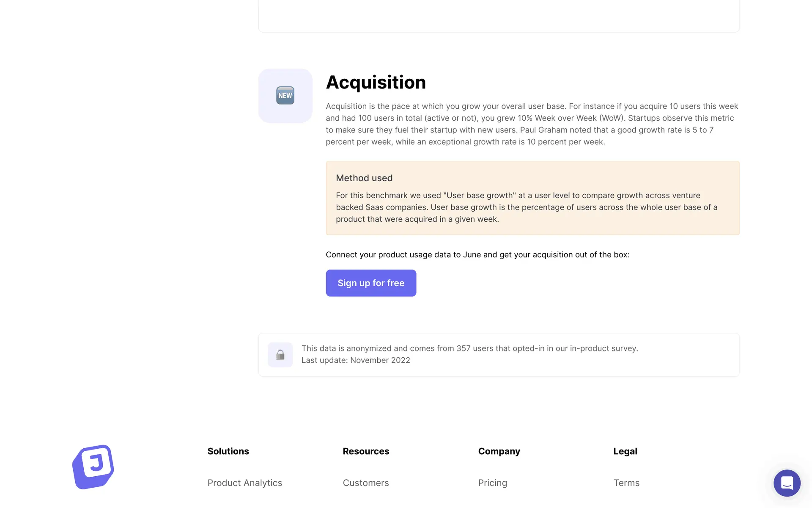Click the Legal footer column heading

click(x=625, y=451)
